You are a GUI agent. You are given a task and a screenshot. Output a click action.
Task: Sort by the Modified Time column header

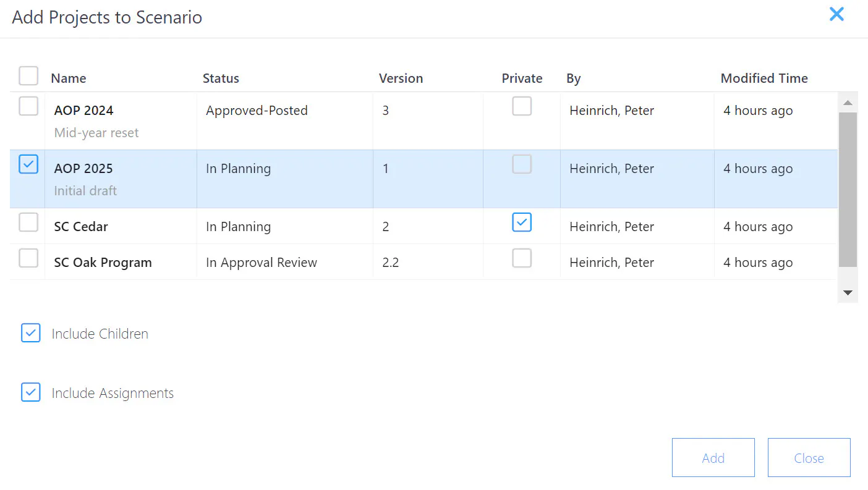[764, 78]
